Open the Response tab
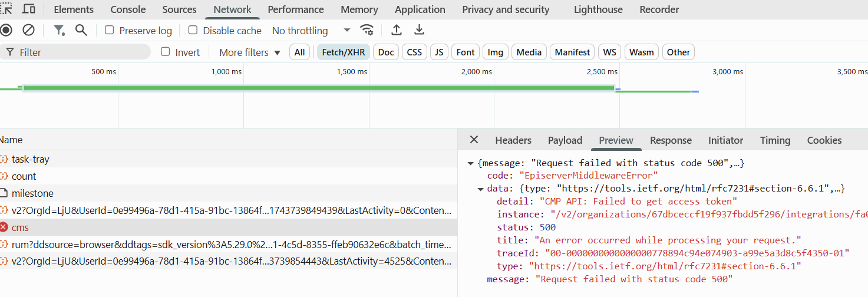 671,140
